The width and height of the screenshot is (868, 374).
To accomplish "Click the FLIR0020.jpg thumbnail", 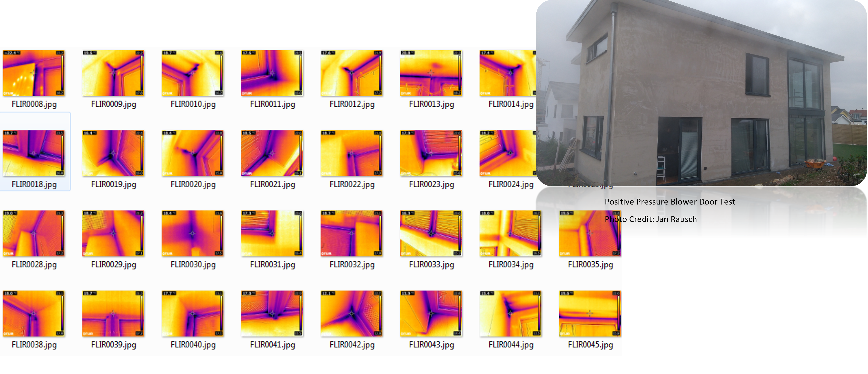I will (193, 153).
